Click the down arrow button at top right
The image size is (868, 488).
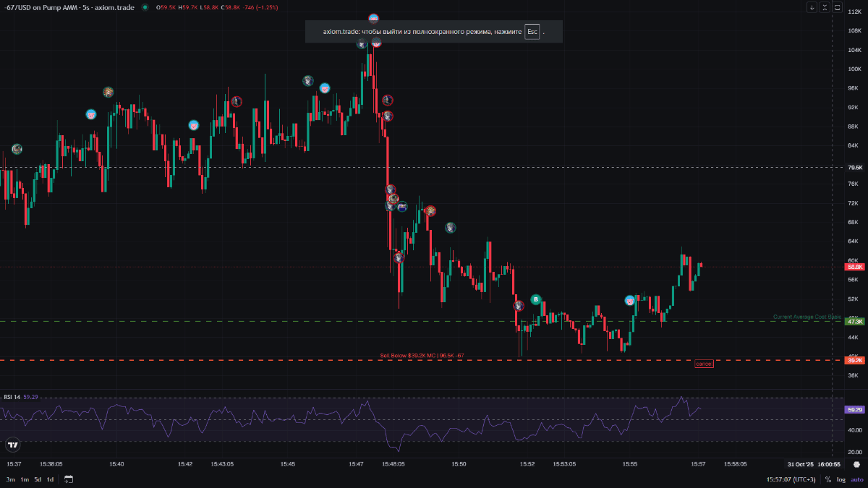tap(812, 7)
